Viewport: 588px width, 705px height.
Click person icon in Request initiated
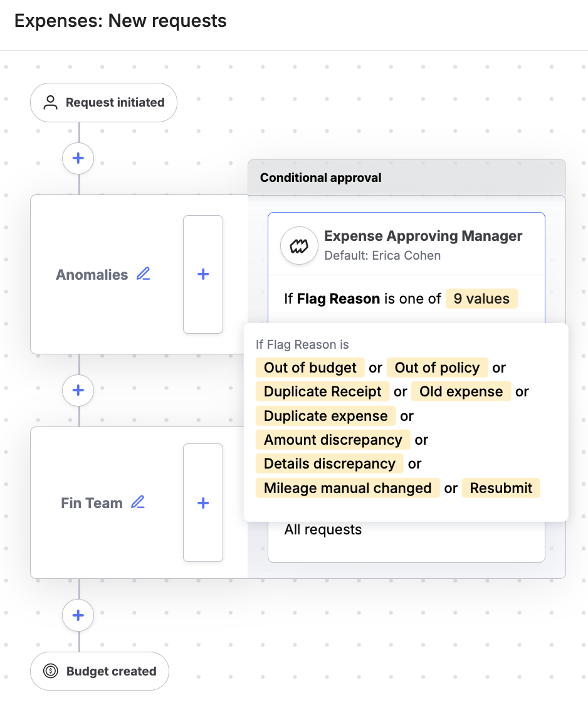point(50,102)
